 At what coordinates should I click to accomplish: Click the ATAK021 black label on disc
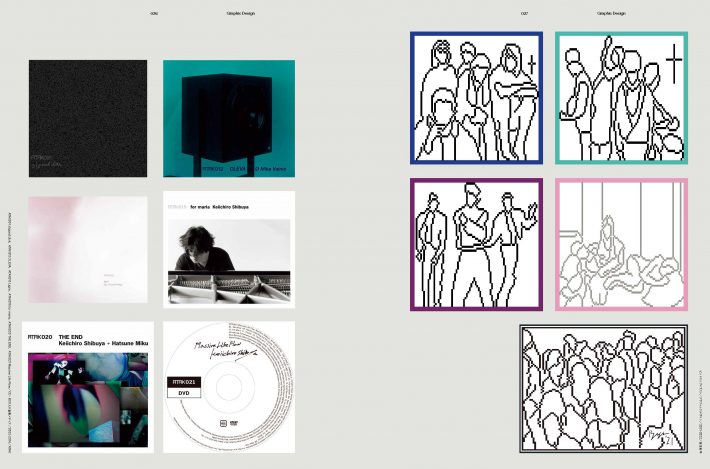[184, 382]
